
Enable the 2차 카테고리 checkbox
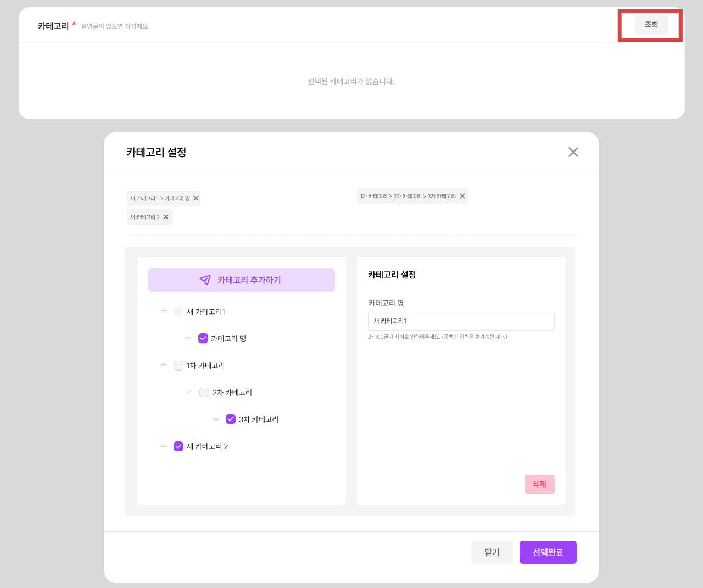204,393
